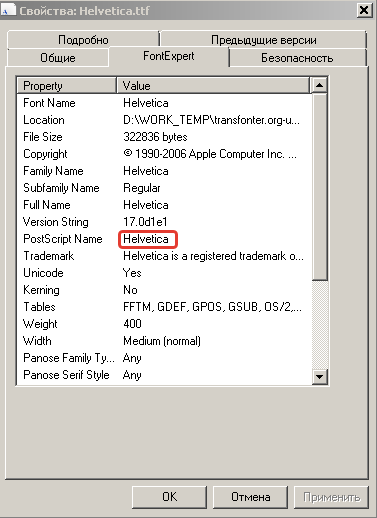This screenshot has height=518, width=377.
Task: Click the Apple Computer Inc. copyright value
Action: pyautogui.click(x=210, y=154)
